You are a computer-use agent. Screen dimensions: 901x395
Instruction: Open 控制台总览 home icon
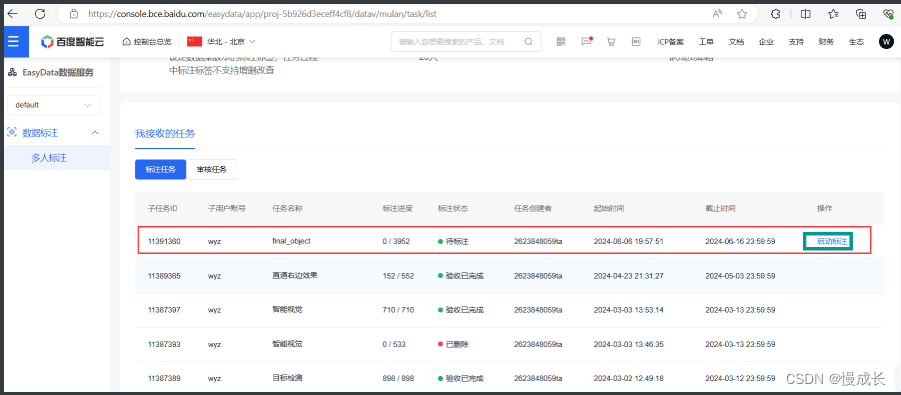[x=127, y=41]
